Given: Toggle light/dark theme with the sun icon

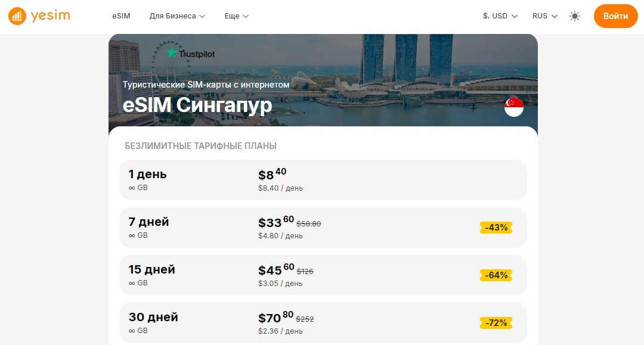Looking at the screenshot, I should [x=574, y=17].
